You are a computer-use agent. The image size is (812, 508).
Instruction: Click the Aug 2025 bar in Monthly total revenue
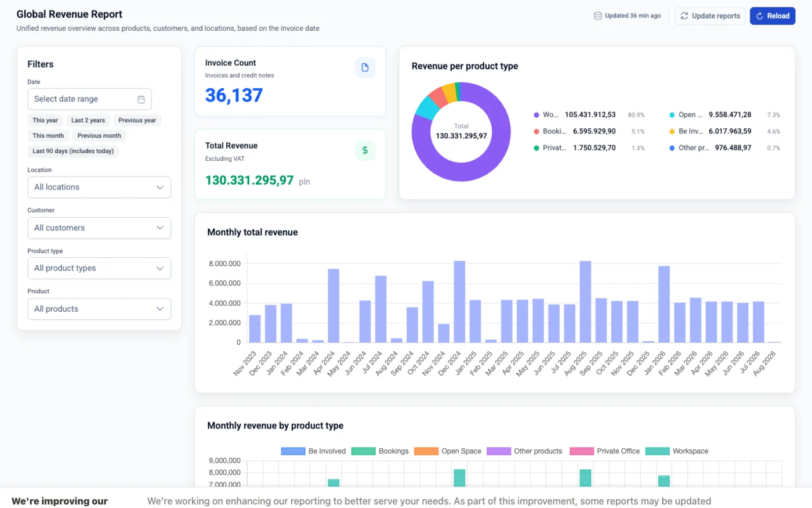tap(585, 302)
